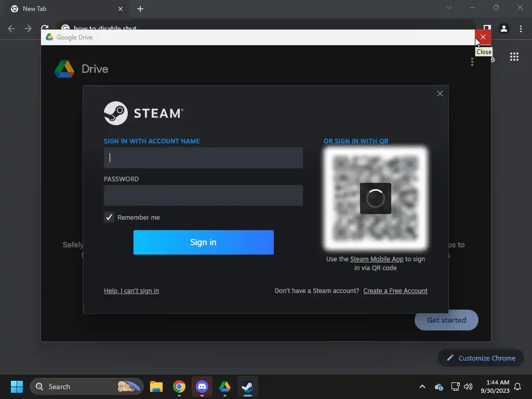The height and width of the screenshot is (399, 532).
Task: Click the Sign in button
Action: point(203,242)
